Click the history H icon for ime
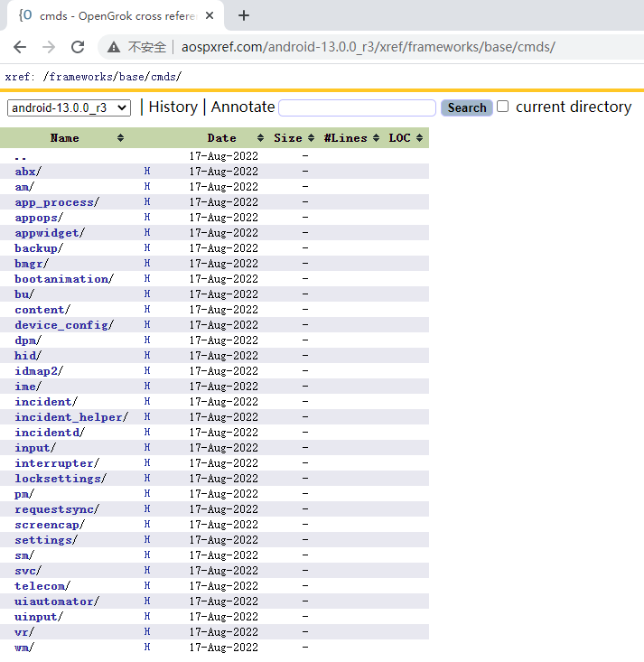 point(147,386)
